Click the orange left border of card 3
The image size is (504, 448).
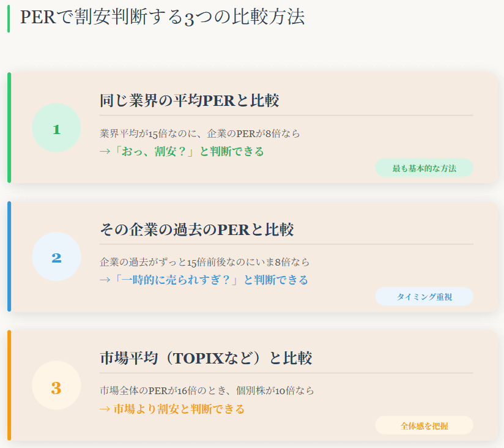coord(9,385)
